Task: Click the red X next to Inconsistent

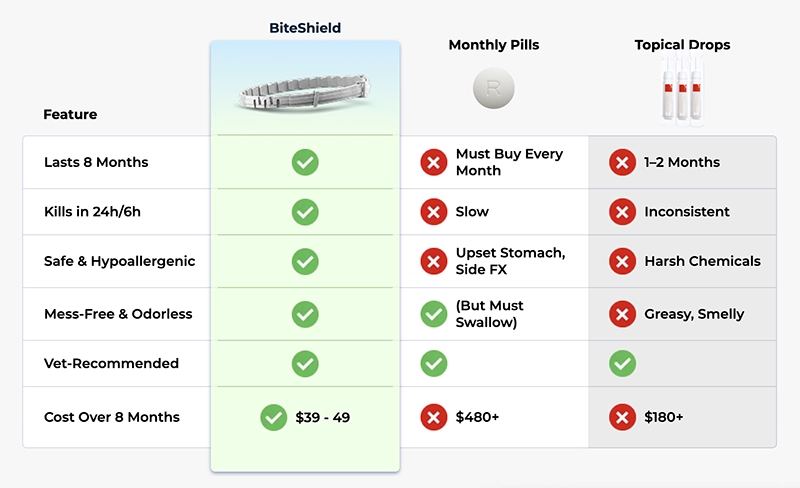Action: point(622,212)
